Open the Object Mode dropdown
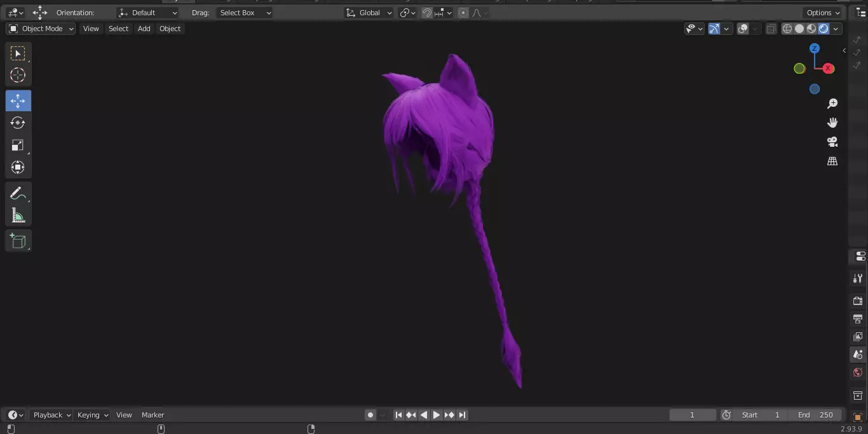The image size is (868, 434). 41,29
